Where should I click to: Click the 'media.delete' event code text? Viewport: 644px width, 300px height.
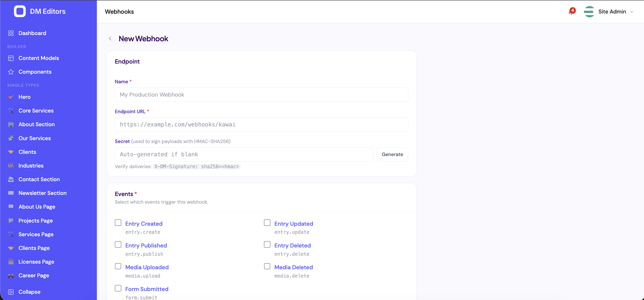click(x=292, y=276)
